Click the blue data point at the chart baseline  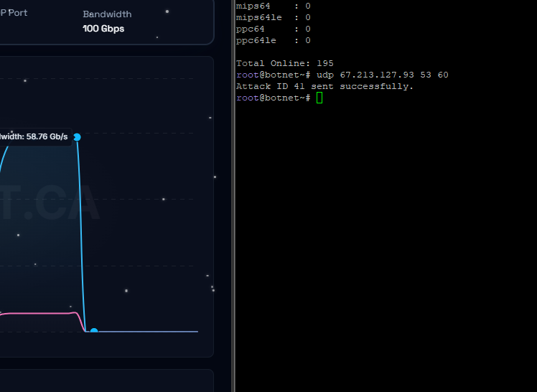94,331
